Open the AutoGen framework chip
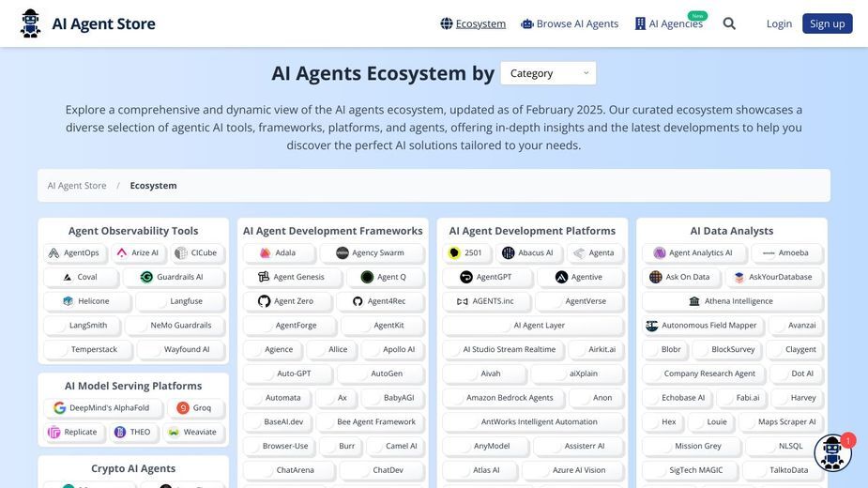Image resolution: width=868 pixels, height=488 pixels. tap(381, 374)
